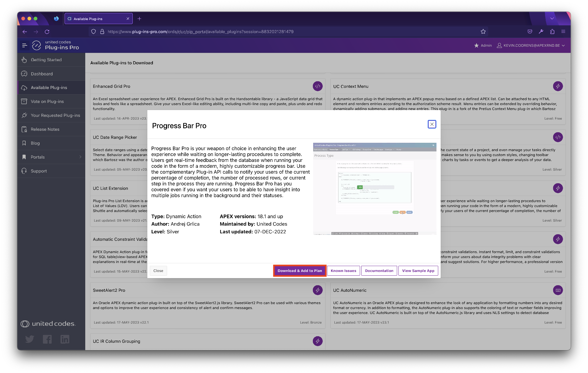
Task: Click Support in the sidebar
Action: 51,171
